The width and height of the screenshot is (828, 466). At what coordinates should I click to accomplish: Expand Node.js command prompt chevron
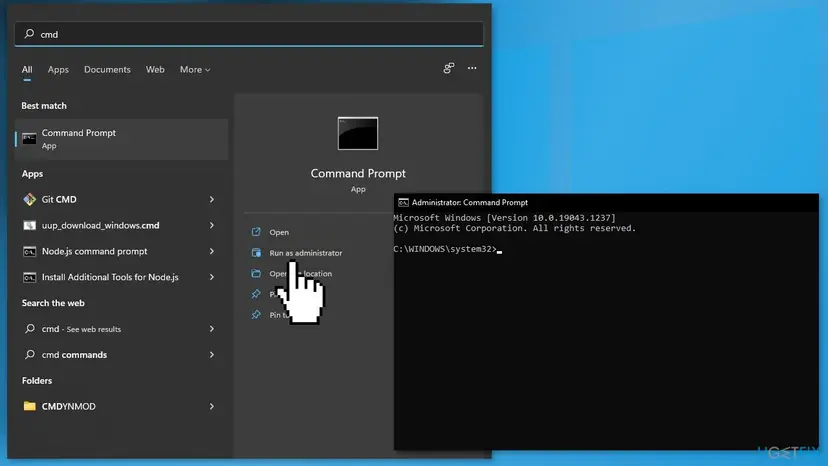coord(212,251)
